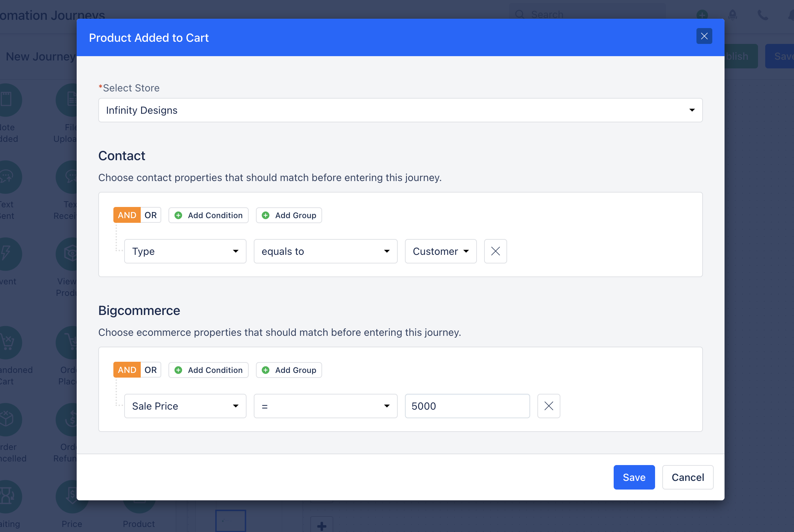794x532 pixels.
Task: Save the trigger settings
Action: 634,477
